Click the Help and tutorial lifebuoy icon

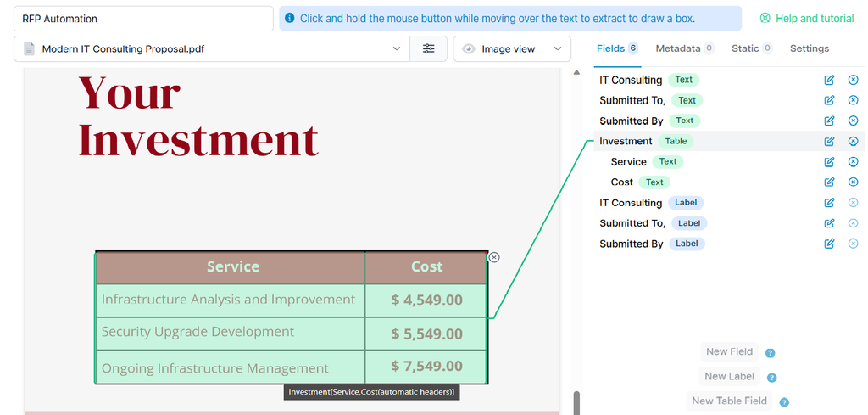pyautogui.click(x=765, y=19)
